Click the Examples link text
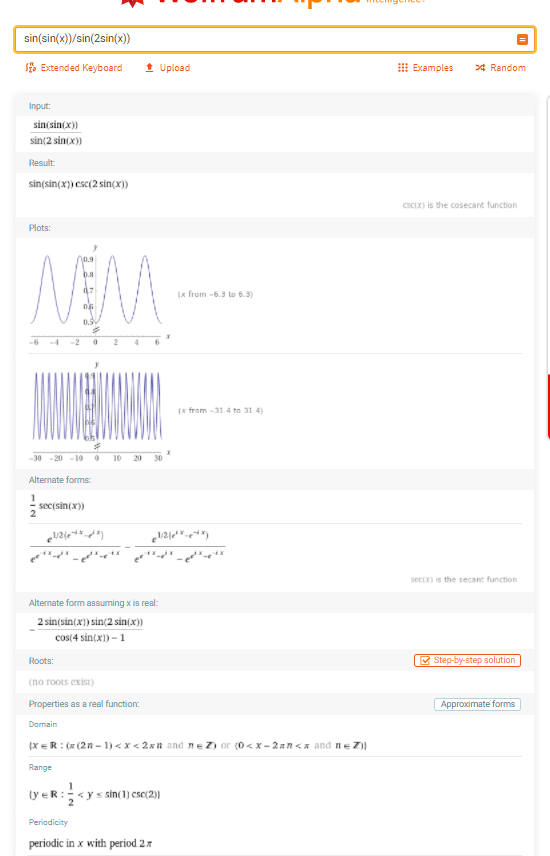The image size is (550, 856). 433,68
